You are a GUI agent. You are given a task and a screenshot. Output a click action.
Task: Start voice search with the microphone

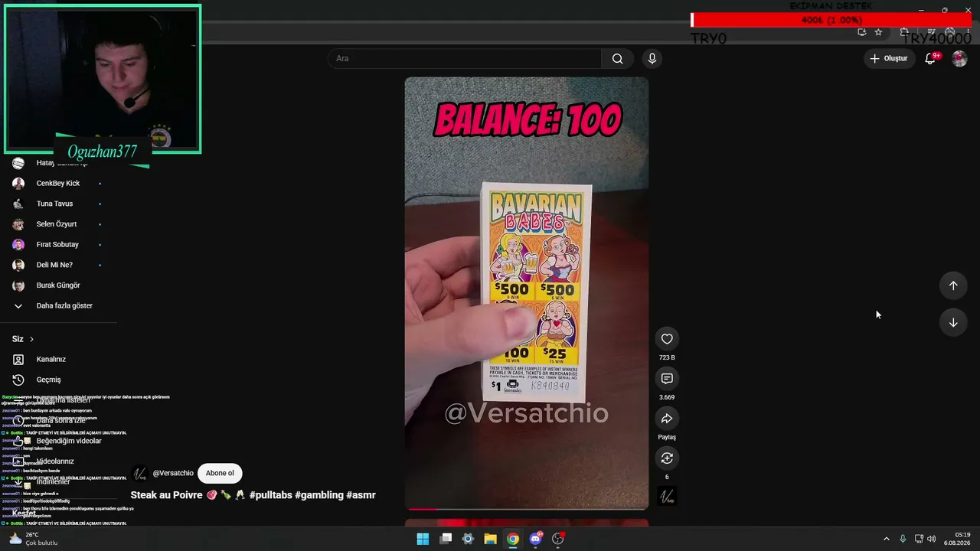pos(652,59)
